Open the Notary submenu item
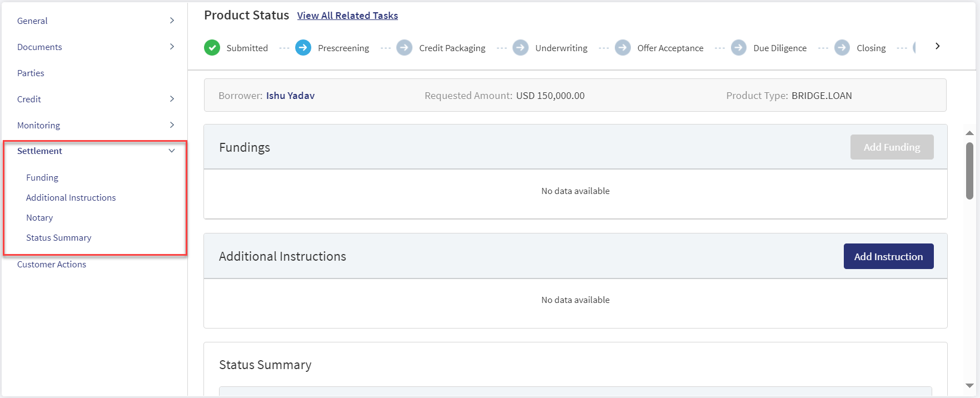980x398 pixels. (39, 217)
